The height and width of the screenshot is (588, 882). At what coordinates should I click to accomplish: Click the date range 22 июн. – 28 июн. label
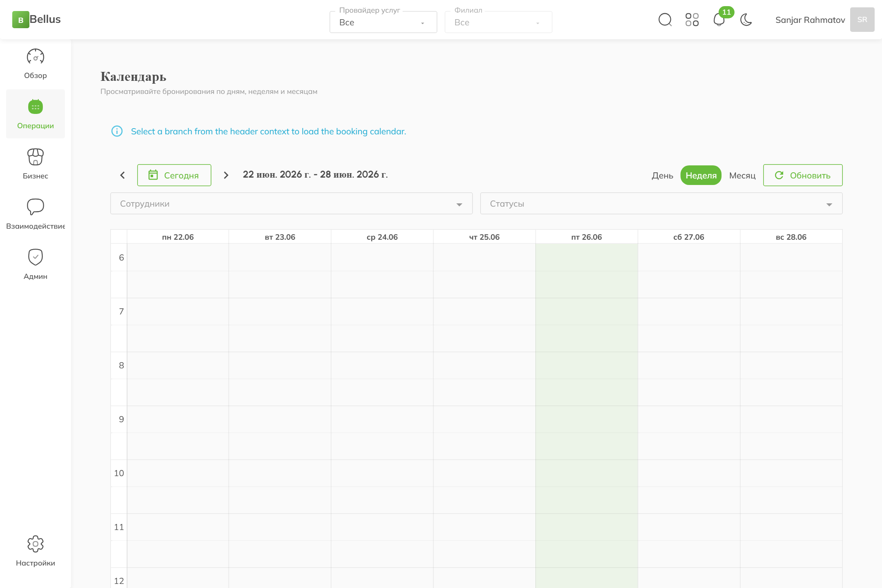315,175
